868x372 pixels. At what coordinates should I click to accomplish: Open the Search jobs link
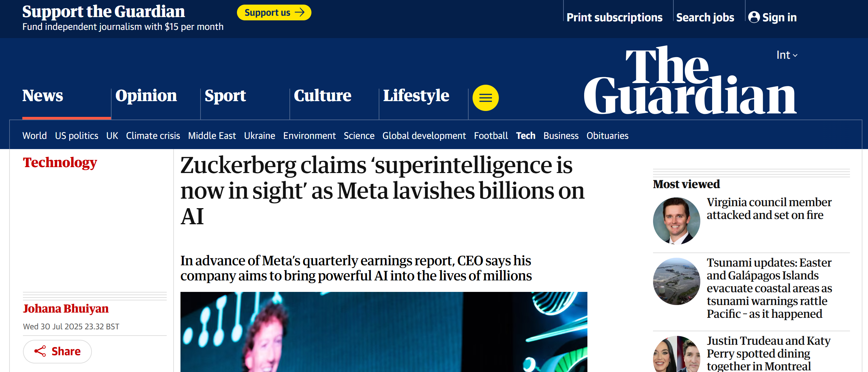point(705,17)
